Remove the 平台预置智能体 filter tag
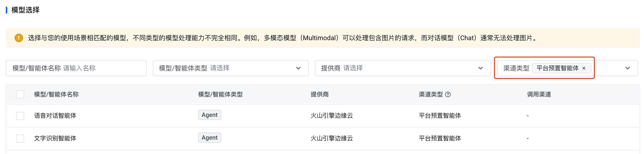The height and width of the screenshot is (154, 644). click(584, 68)
